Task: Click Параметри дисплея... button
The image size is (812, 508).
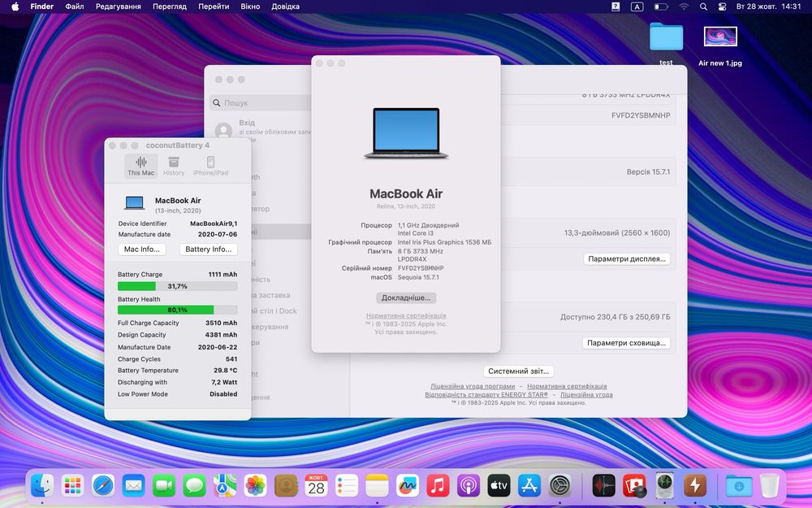Action: 627,258
